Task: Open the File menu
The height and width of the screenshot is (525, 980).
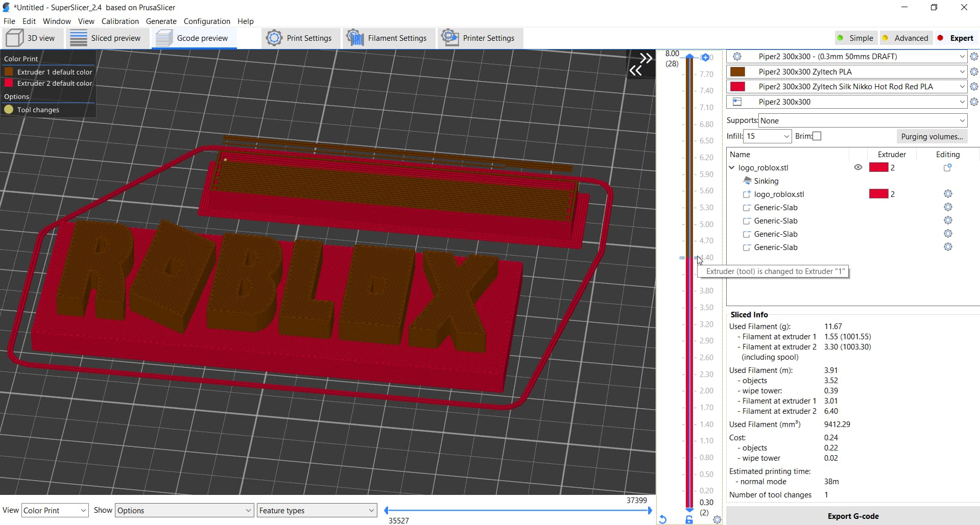Action: pos(9,21)
